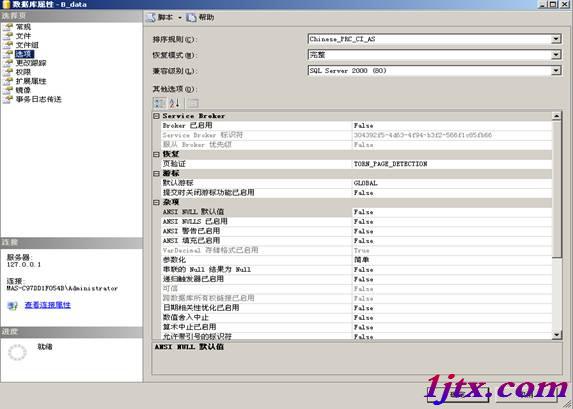573x409 pixels.
Task: Select the 页验证 property row
Action: [356, 164]
